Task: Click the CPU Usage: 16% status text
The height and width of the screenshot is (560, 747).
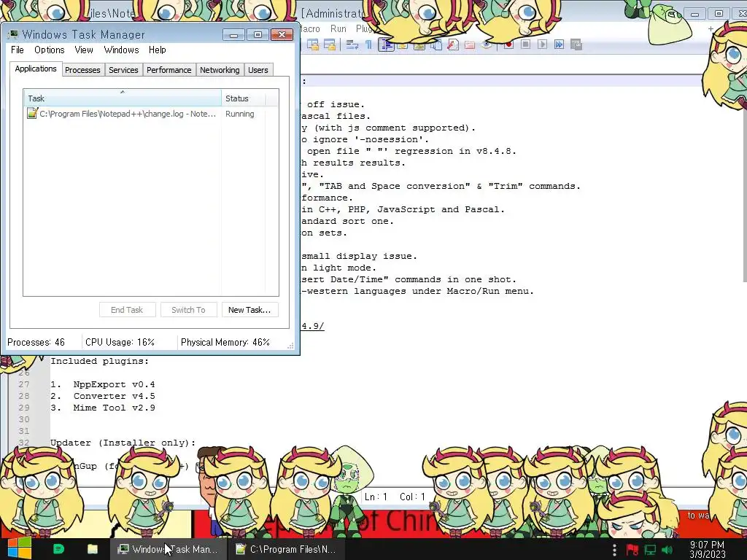Action: pyautogui.click(x=120, y=342)
